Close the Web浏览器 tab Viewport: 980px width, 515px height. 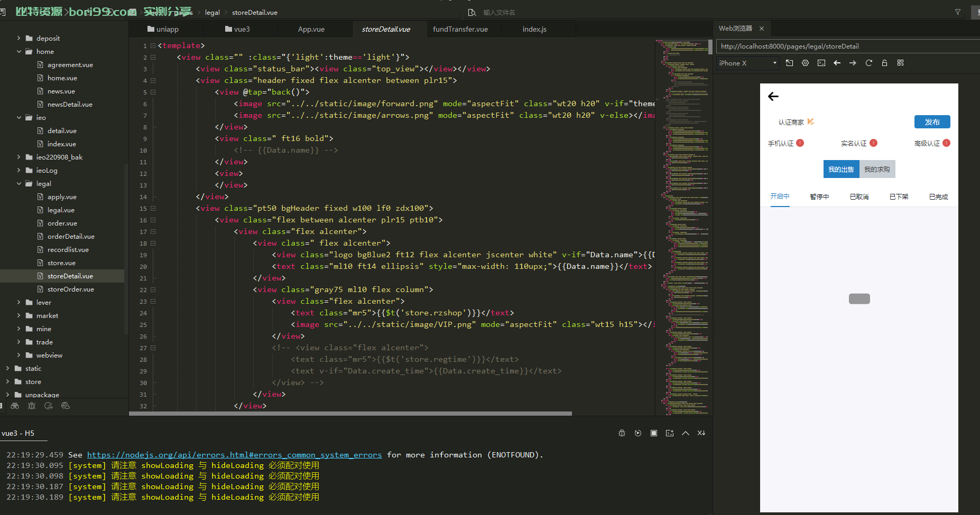pos(762,29)
